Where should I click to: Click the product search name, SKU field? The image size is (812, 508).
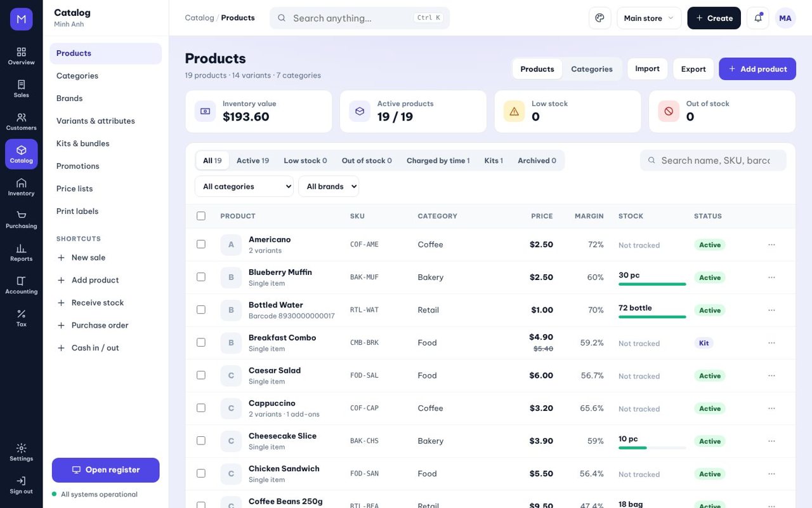point(713,161)
